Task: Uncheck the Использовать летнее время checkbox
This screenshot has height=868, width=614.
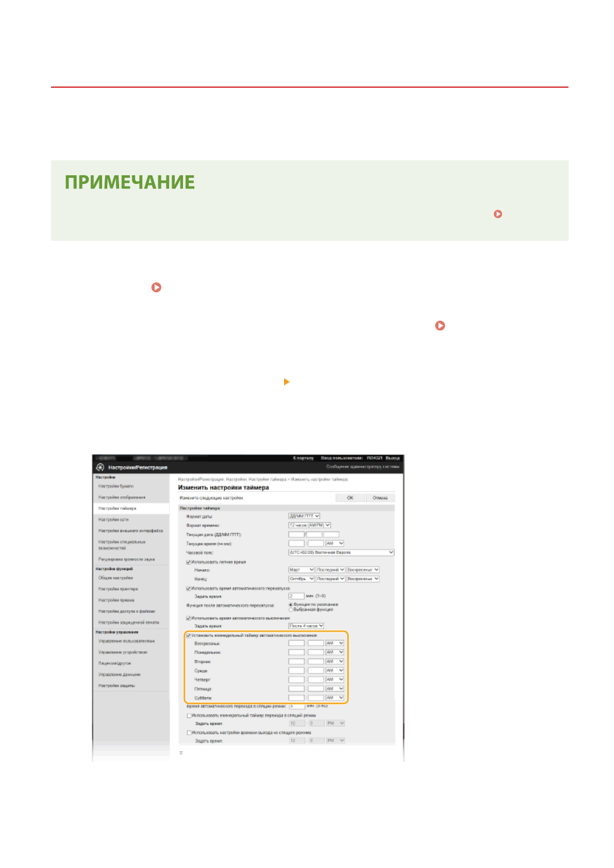Action: tap(189, 562)
